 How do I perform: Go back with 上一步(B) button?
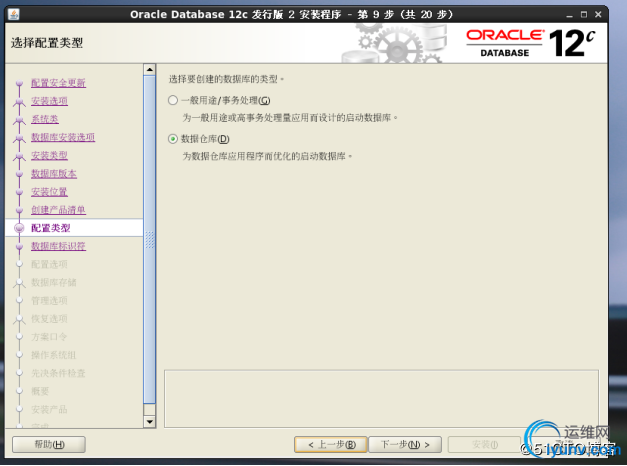[x=331, y=444]
